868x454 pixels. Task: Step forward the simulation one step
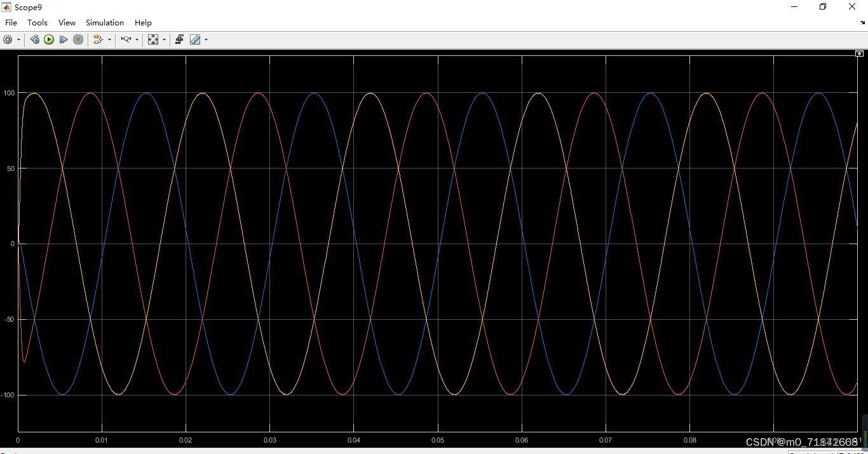64,39
